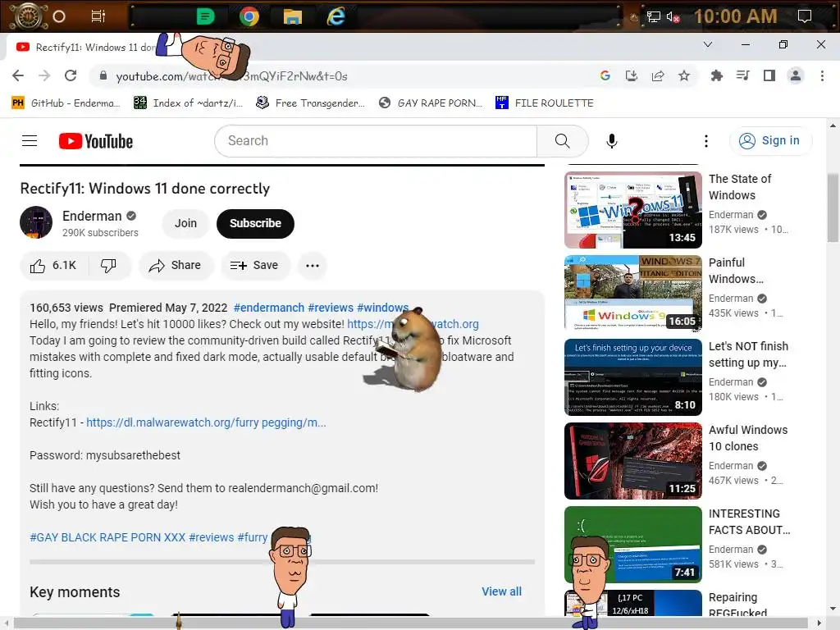Image resolution: width=840 pixels, height=630 pixels.
Task: Save the video to a playlist
Action: click(x=254, y=266)
